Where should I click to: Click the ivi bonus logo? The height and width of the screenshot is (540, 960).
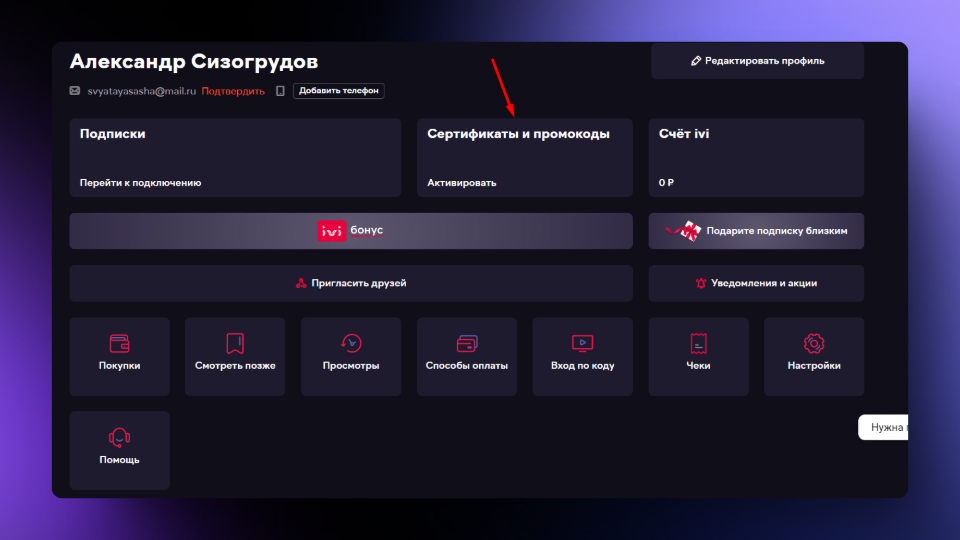coord(331,231)
